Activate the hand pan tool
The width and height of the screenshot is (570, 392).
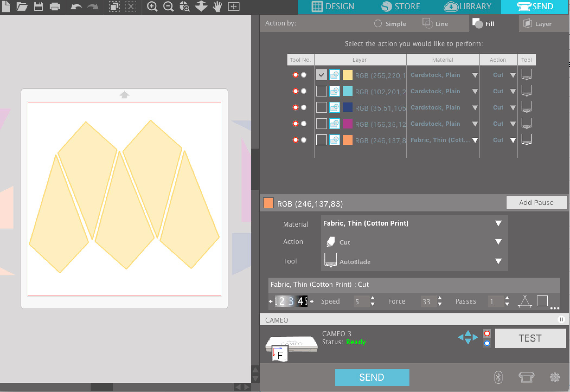point(217,6)
